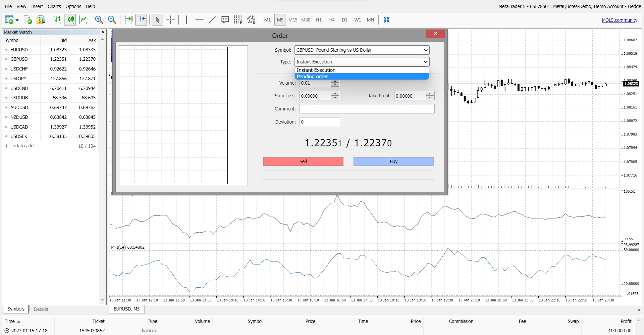Viewport: 644px width, 335px height.
Task: Open the objects list tool icon
Action: [x=251, y=20]
